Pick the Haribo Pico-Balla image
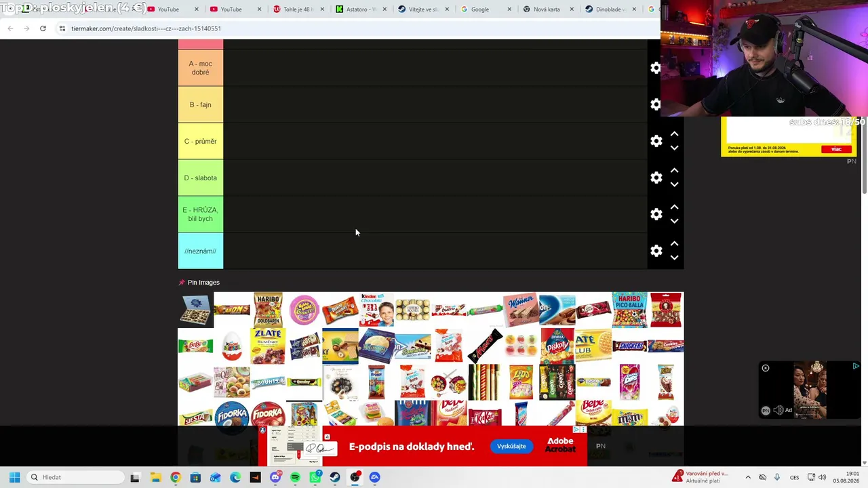Image resolution: width=868 pixels, height=488 pixels. pos(629,310)
